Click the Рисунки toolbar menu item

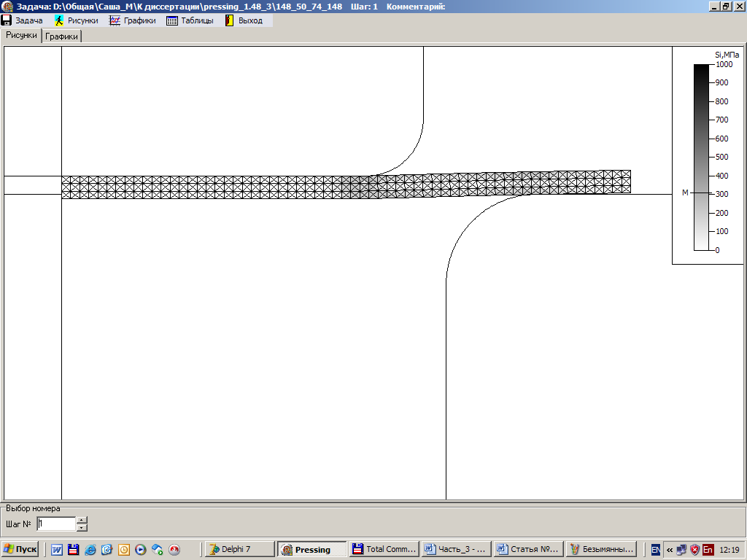coord(76,20)
